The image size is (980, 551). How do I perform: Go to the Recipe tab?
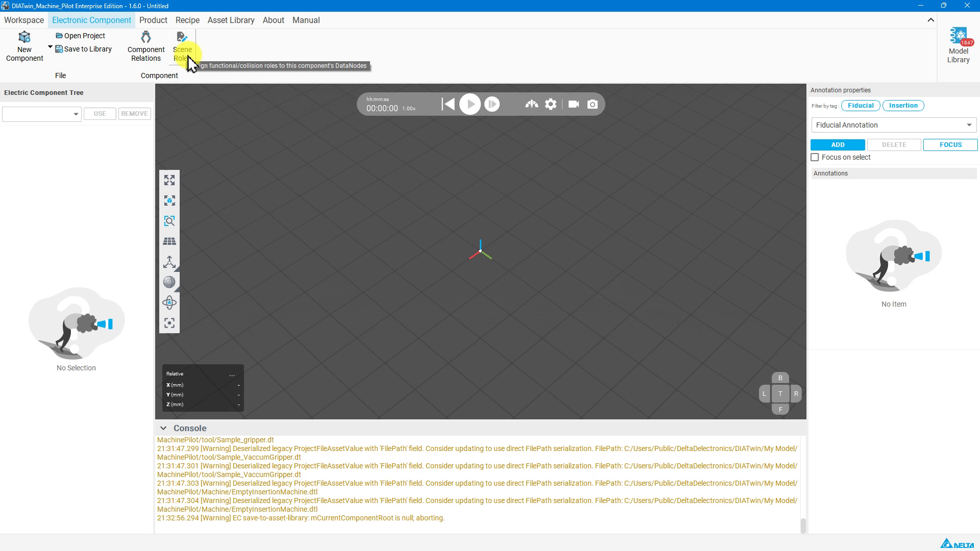(x=187, y=20)
